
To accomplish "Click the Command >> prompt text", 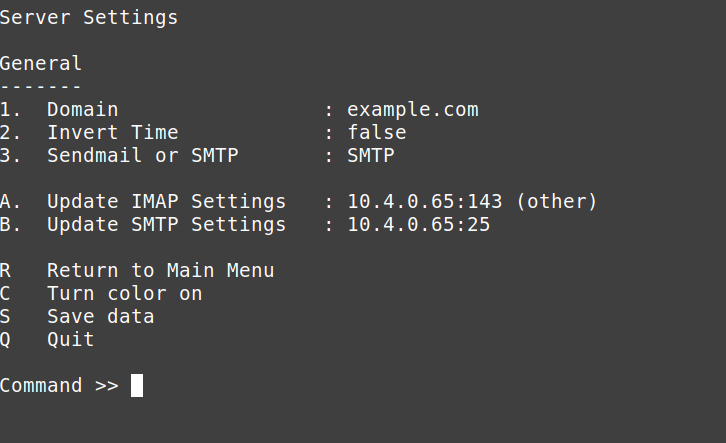I will (59, 386).
